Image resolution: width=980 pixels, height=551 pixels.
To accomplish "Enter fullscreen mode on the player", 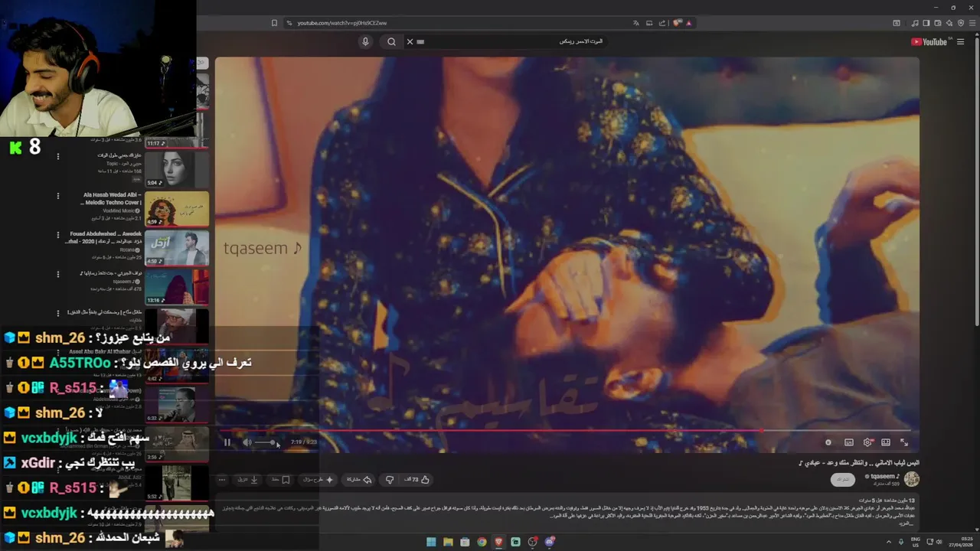I will [x=904, y=442].
